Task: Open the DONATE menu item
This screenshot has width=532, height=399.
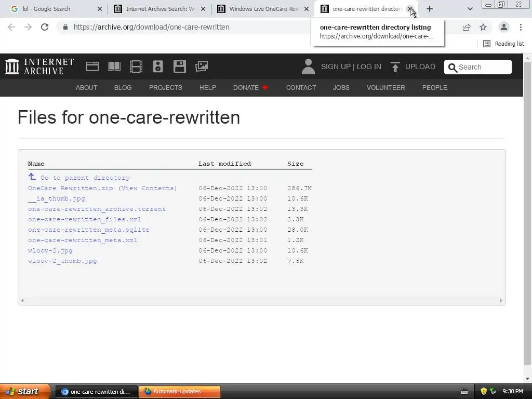Action: coord(250,87)
